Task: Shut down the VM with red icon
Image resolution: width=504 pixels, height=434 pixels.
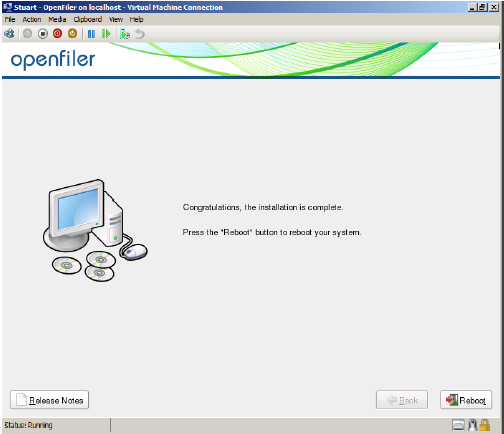Action: tap(58, 34)
